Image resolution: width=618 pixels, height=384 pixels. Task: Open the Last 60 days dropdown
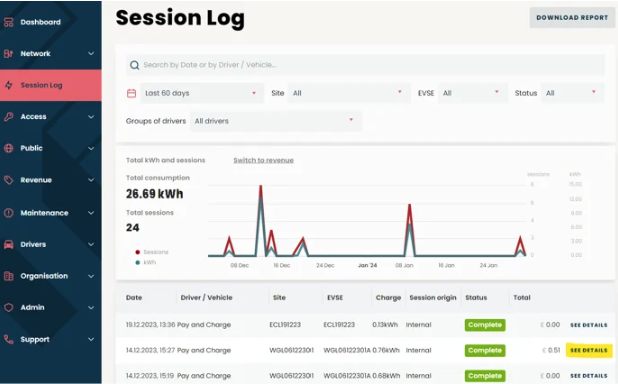(x=202, y=93)
